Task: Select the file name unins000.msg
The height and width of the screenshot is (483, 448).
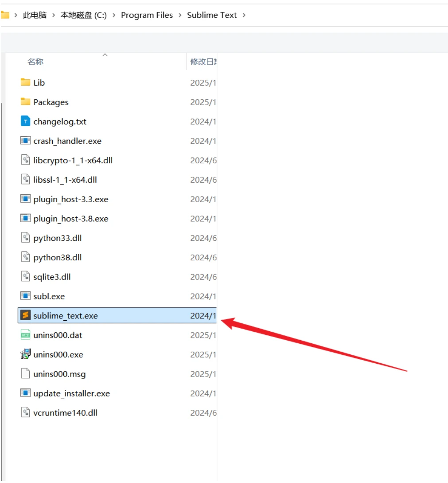Action: (60, 374)
